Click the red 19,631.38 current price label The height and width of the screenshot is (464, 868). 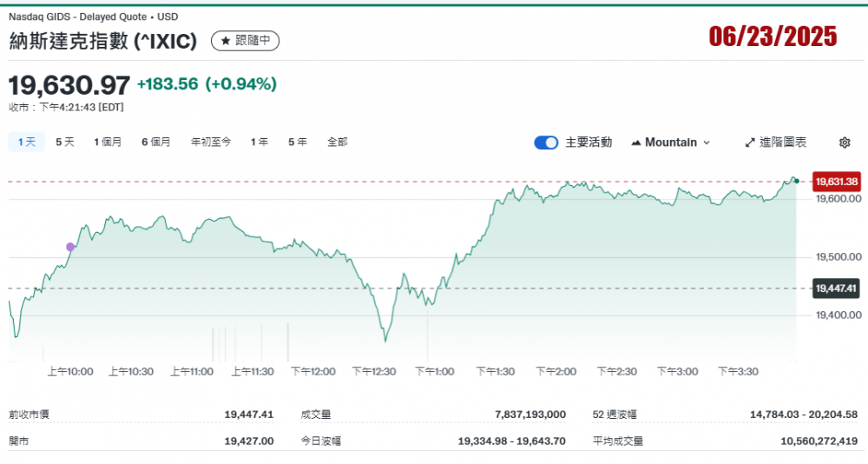[836, 182]
